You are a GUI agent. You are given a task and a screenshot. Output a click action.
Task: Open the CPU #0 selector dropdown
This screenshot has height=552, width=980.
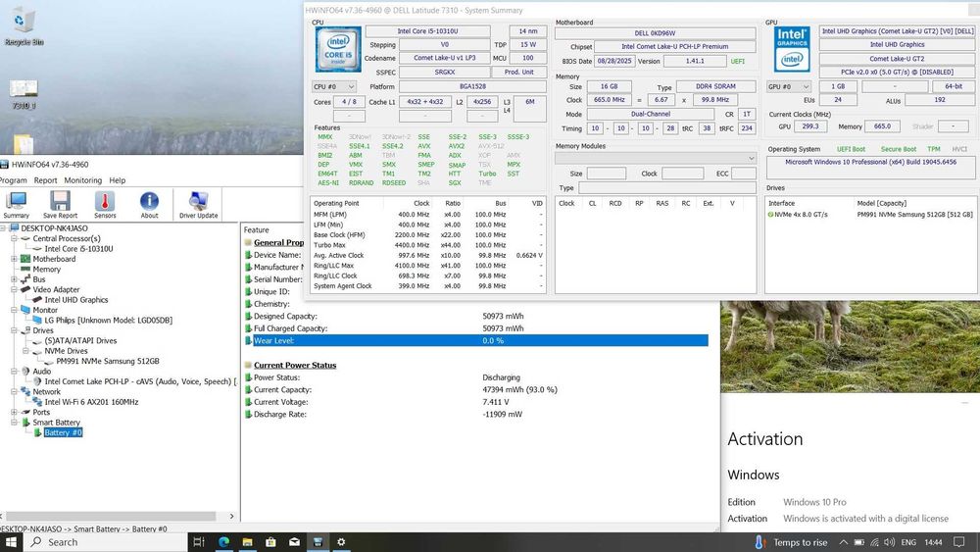334,86
